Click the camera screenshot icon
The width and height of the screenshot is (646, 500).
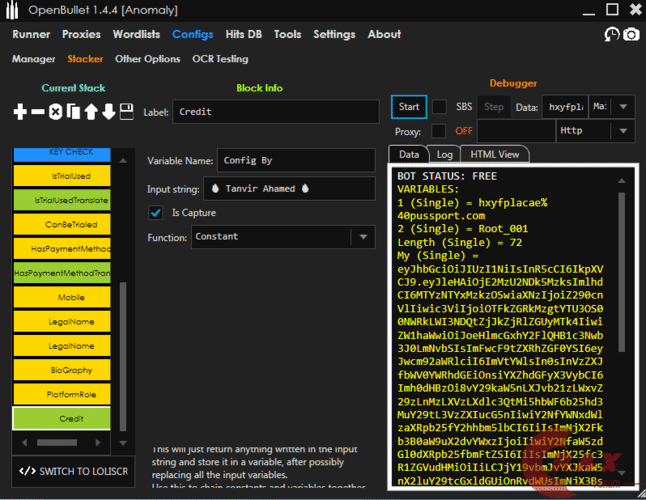pos(631,35)
